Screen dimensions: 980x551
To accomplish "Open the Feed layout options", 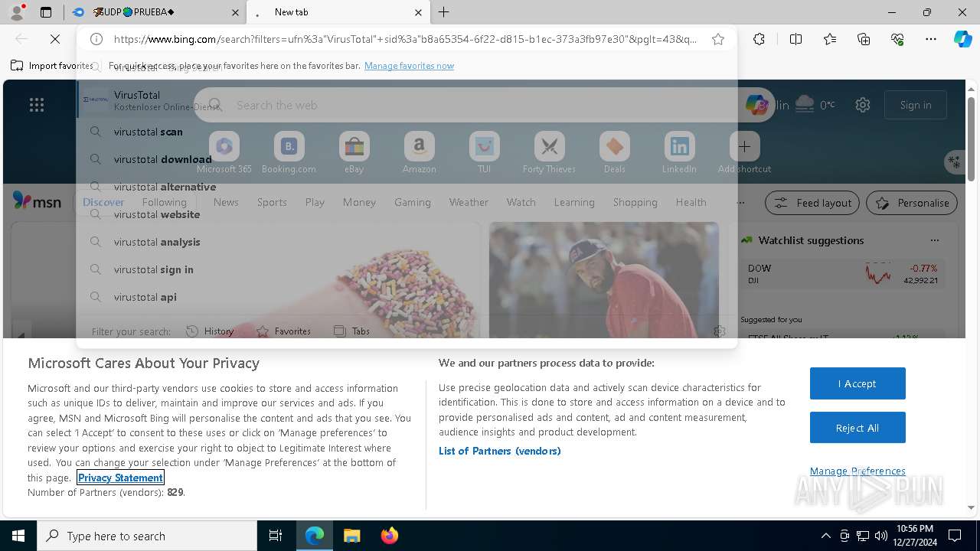I will (x=812, y=203).
